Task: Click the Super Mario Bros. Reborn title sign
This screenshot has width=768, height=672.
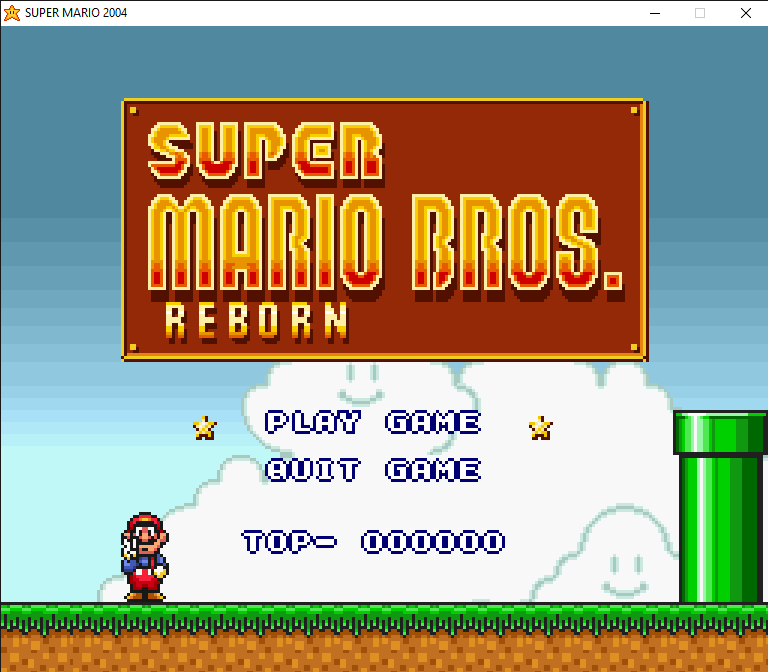Action: (384, 230)
